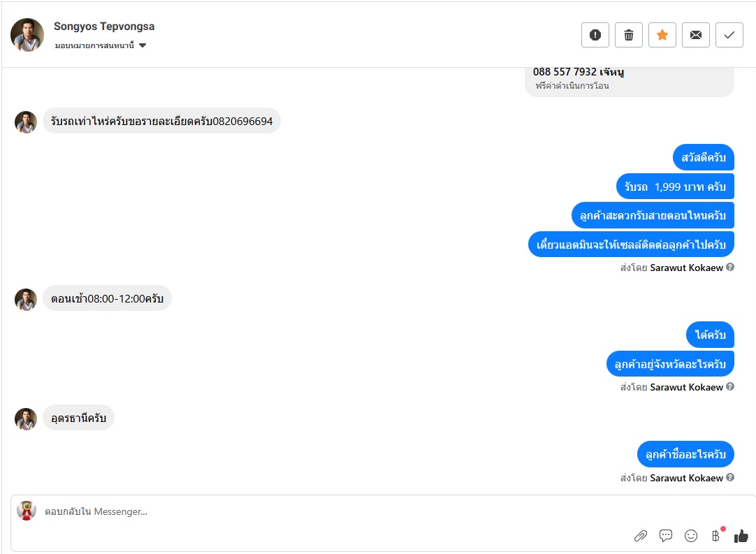Mark conversation as spam with exclamation icon
756x554 pixels.
click(x=595, y=35)
